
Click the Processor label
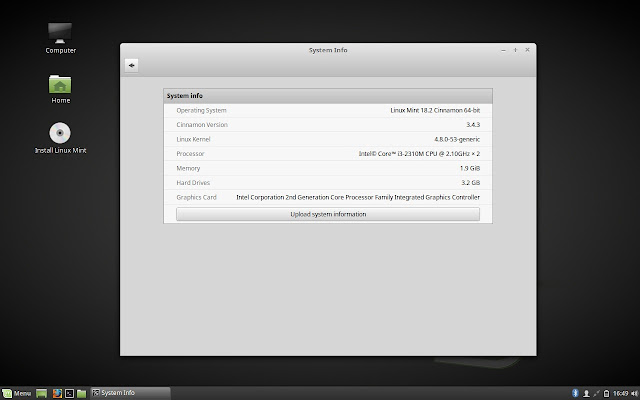(190, 154)
